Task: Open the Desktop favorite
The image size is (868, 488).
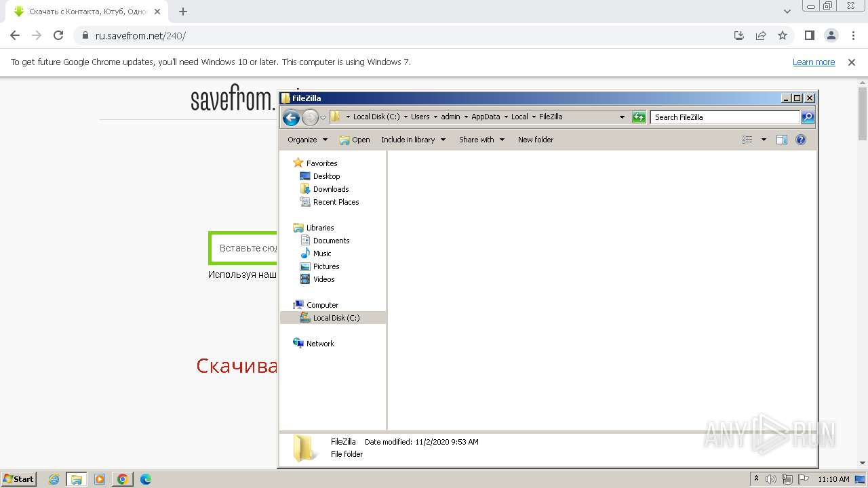Action: (326, 176)
